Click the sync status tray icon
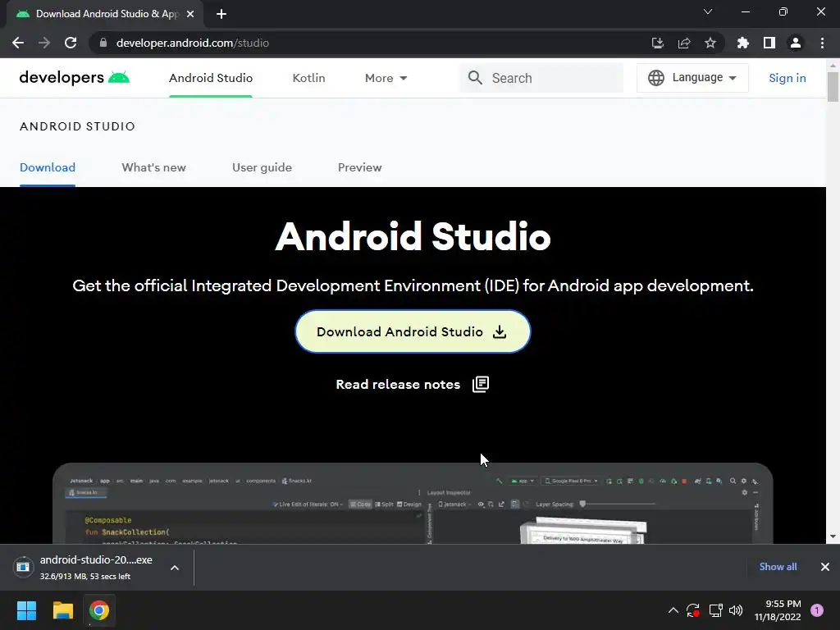The image size is (840, 630). click(693, 610)
